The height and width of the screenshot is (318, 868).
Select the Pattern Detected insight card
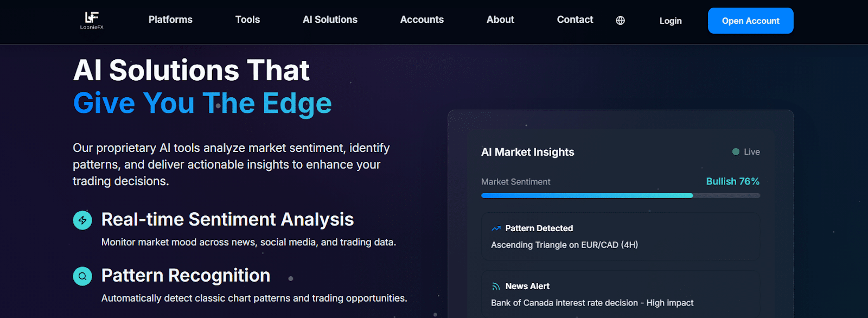620,237
